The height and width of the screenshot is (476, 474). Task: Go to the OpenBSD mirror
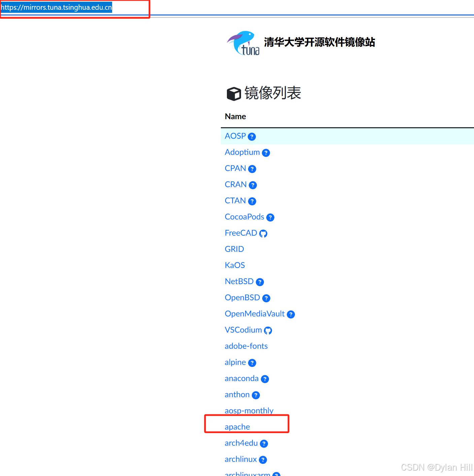(x=242, y=298)
